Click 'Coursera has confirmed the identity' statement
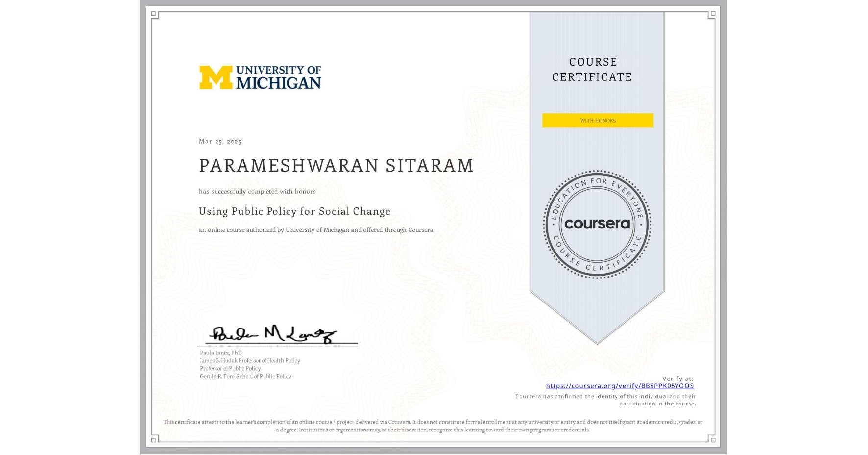This screenshot has height=455, width=868. tap(605, 400)
